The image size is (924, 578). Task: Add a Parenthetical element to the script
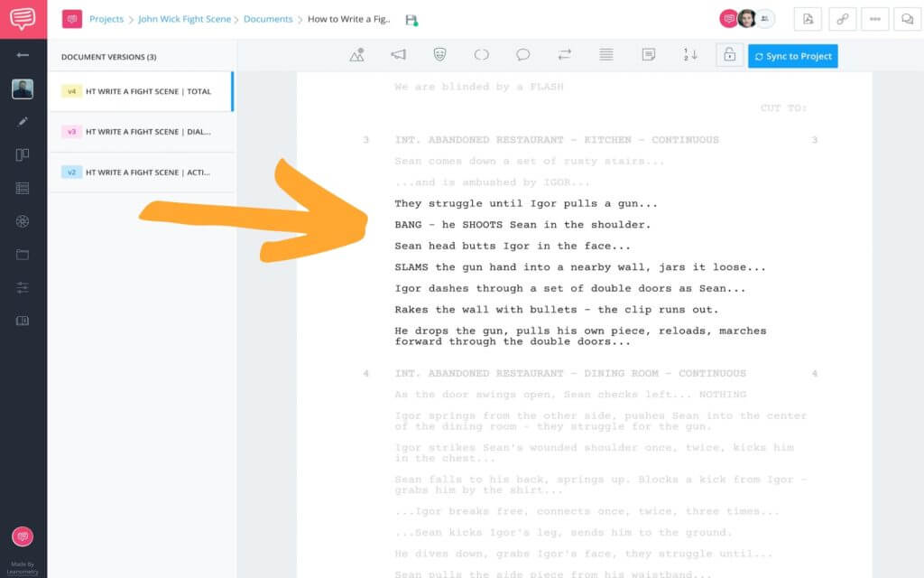pos(481,54)
